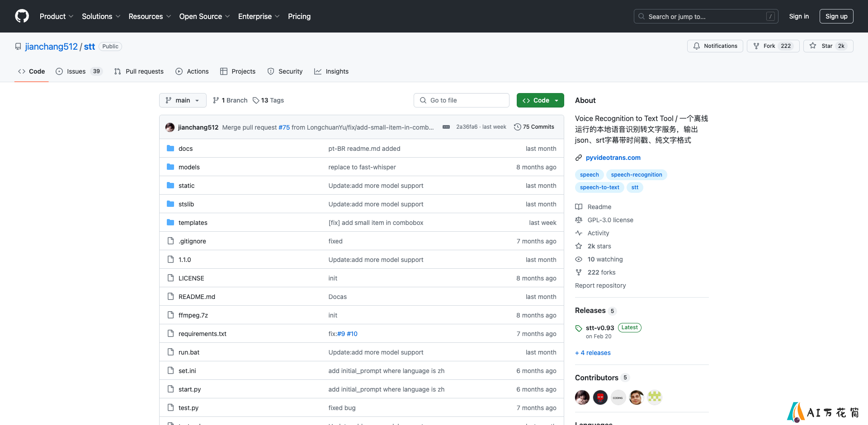The width and height of the screenshot is (868, 425).
Task: Click the Report repository link
Action: pyautogui.click(x=600, y=285)
